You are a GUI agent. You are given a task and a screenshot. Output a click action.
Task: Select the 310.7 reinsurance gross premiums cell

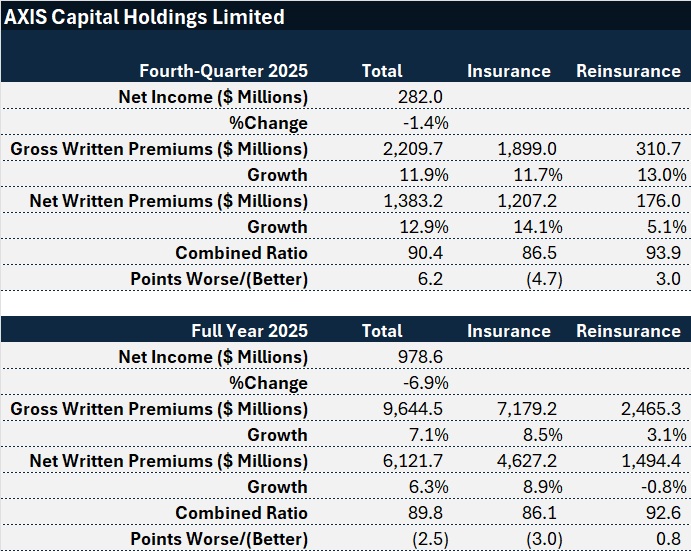655,149
